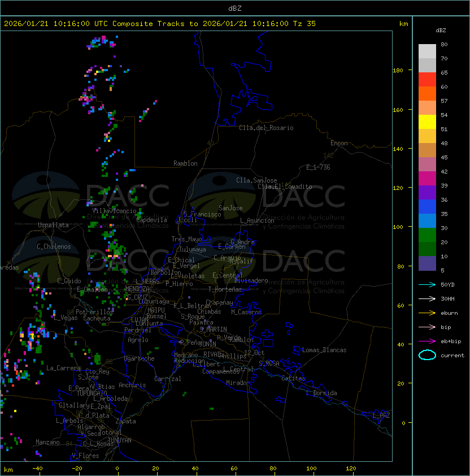Image resolution: width=470 pixels, height=476 pixels.
Task: Click the TUNUYAN map label
Action: (x=120, y=440)
